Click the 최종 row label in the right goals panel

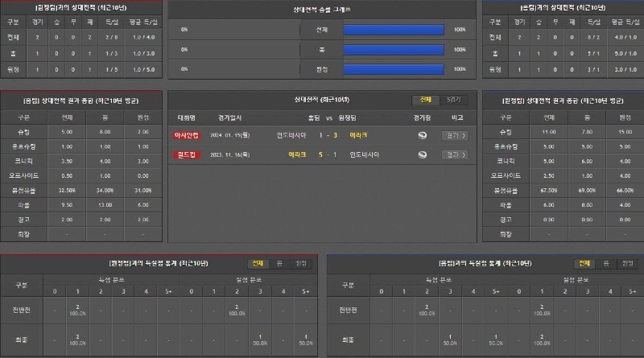(348, 340)
